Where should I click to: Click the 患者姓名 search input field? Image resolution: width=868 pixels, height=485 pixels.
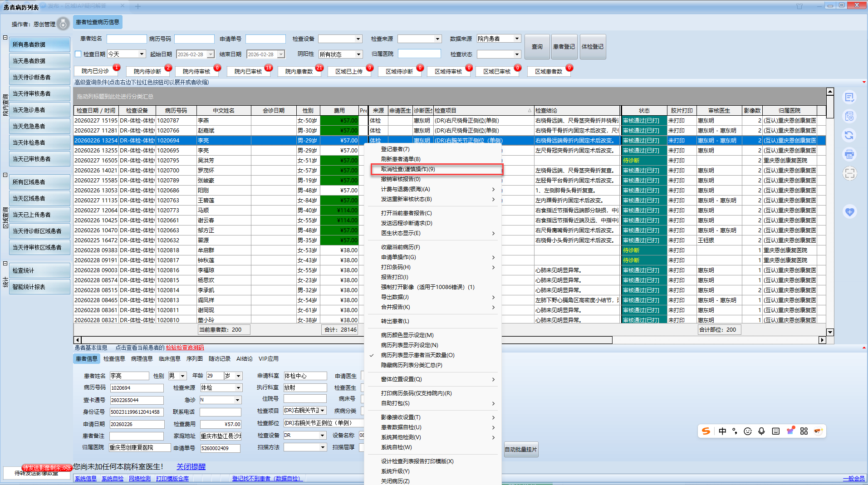click(127, 39)
